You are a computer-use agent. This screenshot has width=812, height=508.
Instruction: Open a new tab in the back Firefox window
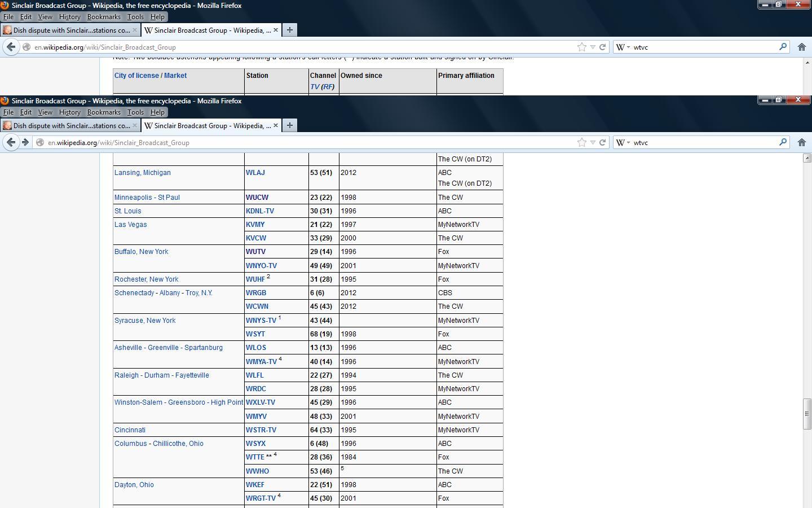[290, 30]
